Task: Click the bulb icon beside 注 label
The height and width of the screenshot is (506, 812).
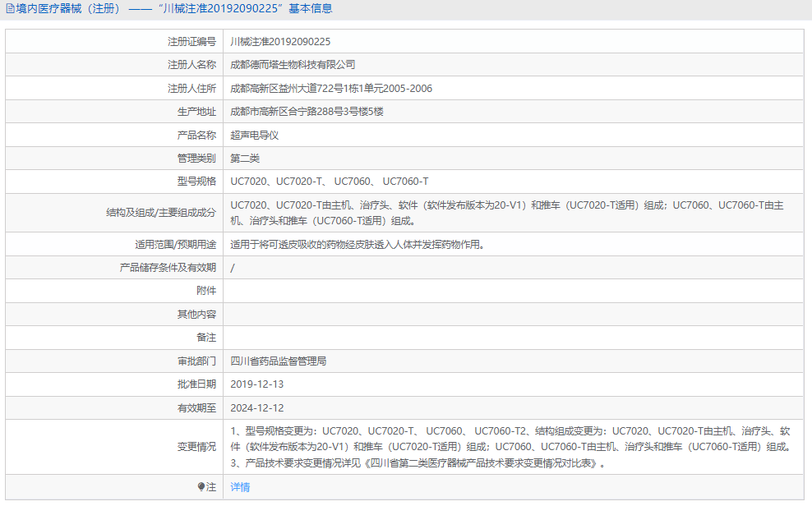Action: 201,487
